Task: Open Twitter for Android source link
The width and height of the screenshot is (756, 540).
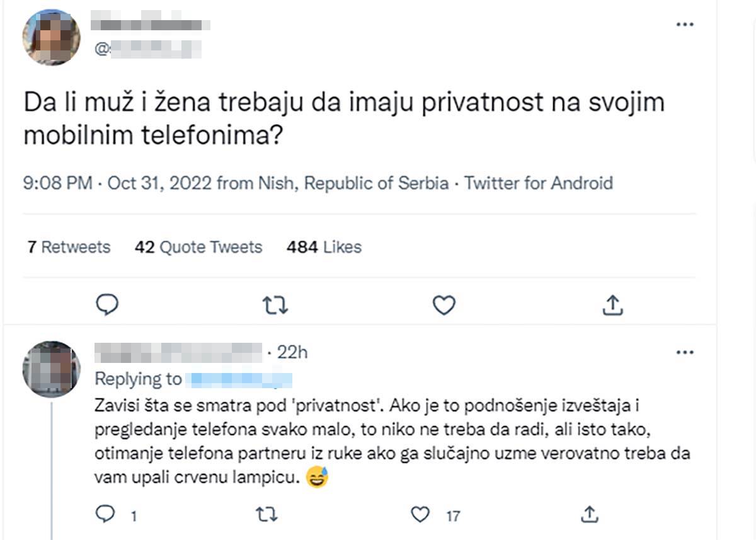Action: 539,183
